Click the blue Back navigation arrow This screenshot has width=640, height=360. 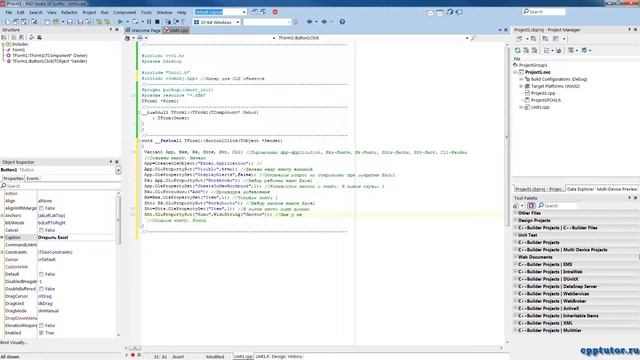point(309,22)
